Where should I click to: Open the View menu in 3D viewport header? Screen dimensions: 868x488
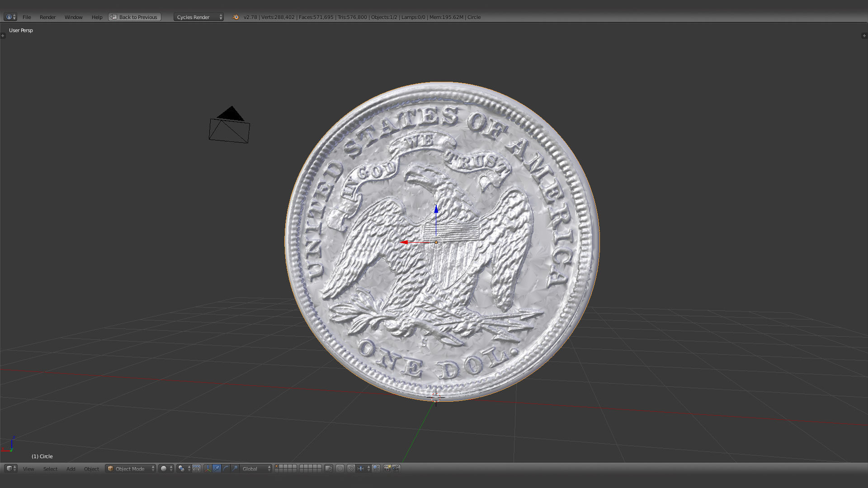click(28, 469)
